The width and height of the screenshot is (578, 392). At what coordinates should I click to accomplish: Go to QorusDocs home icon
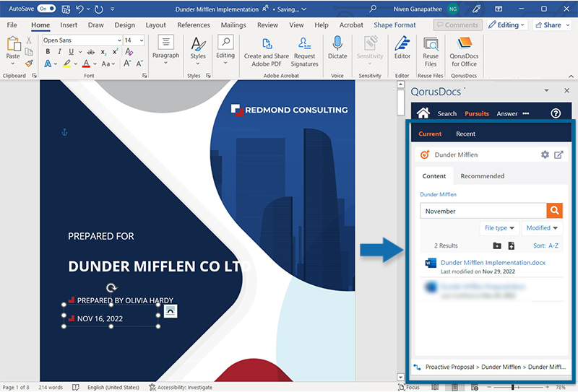[x=423, y=113]
